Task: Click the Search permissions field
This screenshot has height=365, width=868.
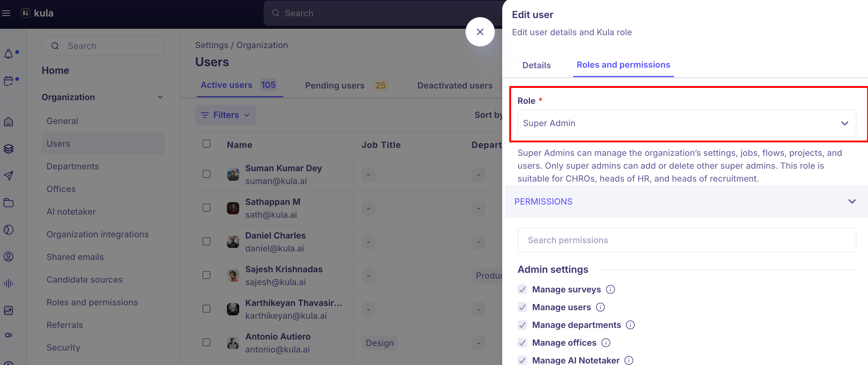Action: coord(686,240)
